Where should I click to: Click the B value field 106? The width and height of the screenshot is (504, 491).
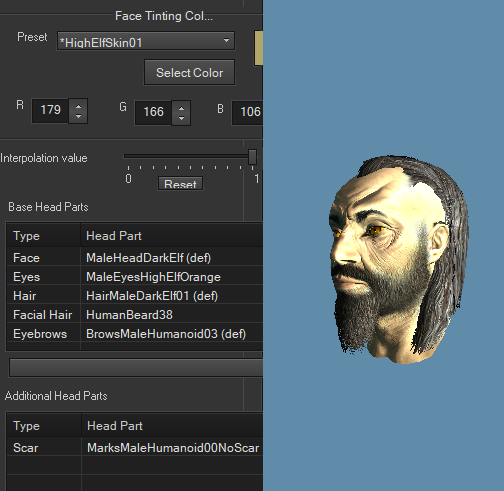247,113
